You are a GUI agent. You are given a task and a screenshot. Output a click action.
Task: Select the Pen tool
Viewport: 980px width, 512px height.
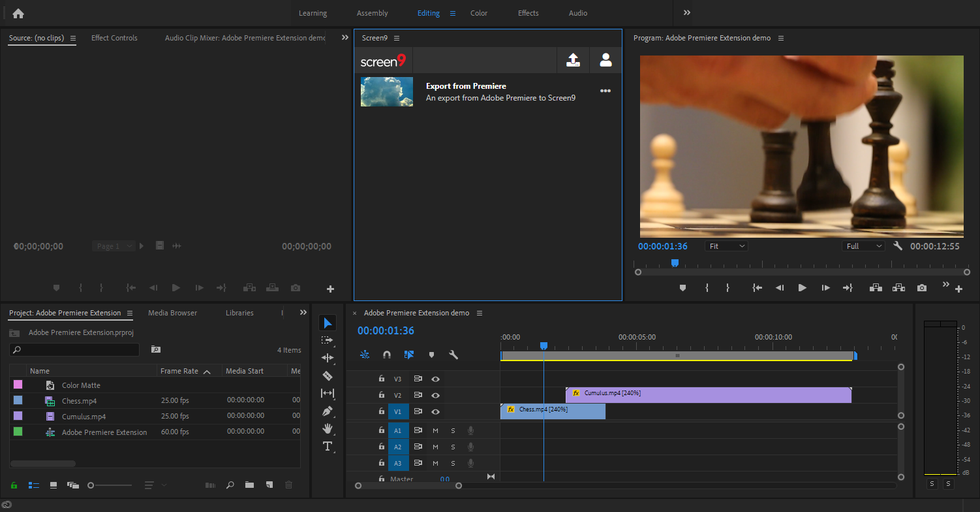coord(328,411)
